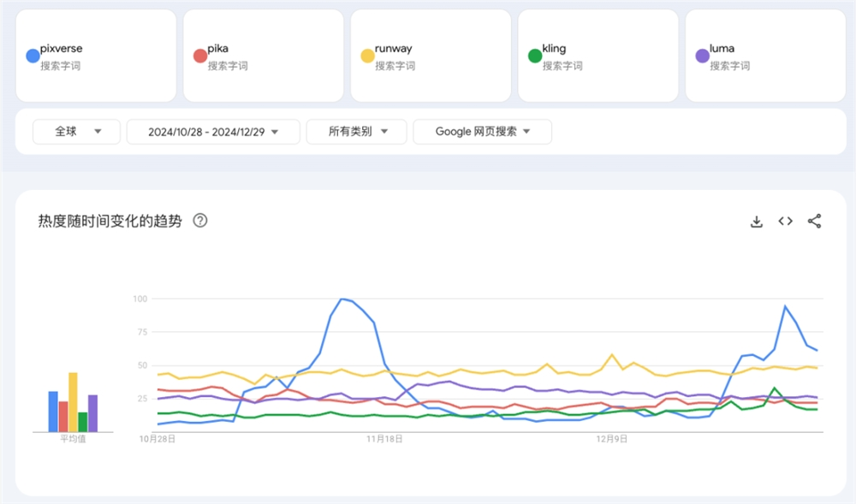The image size is (856, 504).
Task: Open the embed code view for the chart
Action: pyautogui.click(x=785, y=221)
